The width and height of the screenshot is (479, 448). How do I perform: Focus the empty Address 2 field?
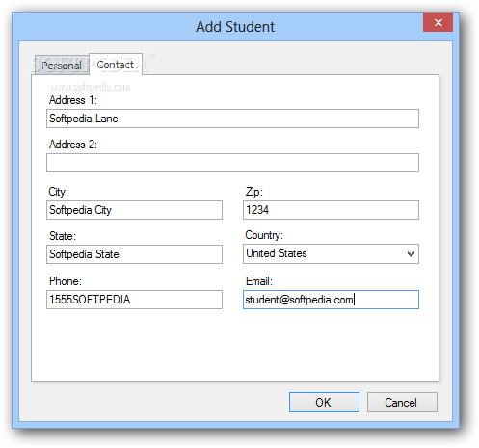tap(232, 163)
